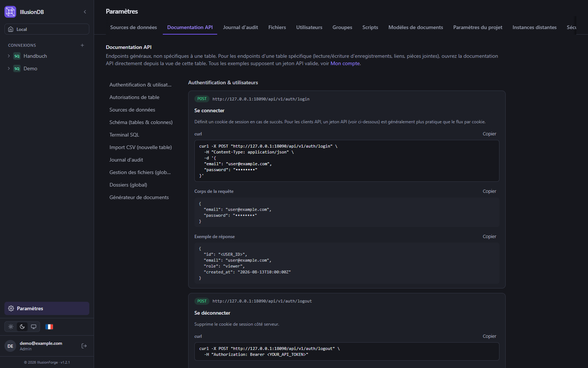Jump to Dossiers (global) section
Viewport: 588px width, 368px height.
tap(142, 185)
